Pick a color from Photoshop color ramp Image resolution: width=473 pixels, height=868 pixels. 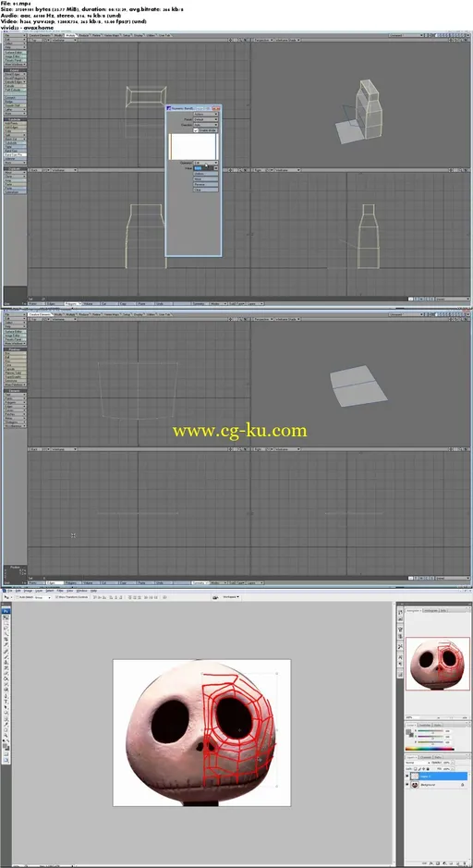(x=430, y=749)
